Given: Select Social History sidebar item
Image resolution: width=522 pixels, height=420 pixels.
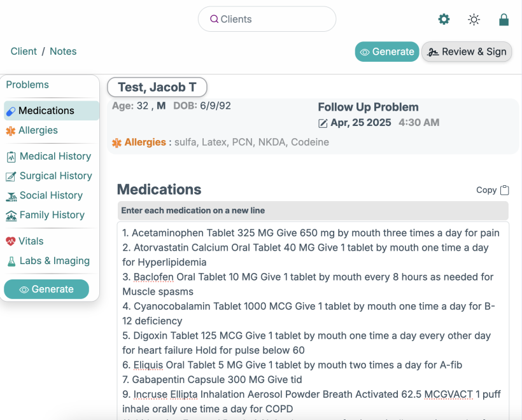Looking at the screenshot, I should point(51,195).
